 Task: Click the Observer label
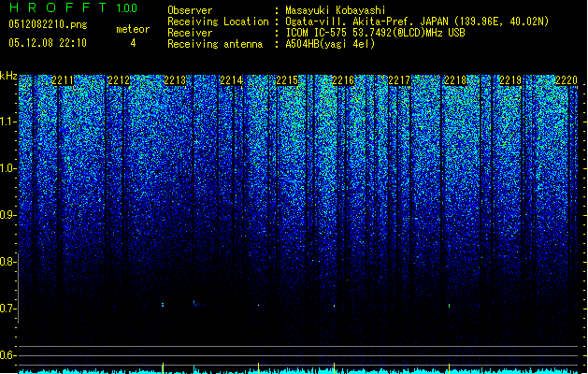point(190,10)
